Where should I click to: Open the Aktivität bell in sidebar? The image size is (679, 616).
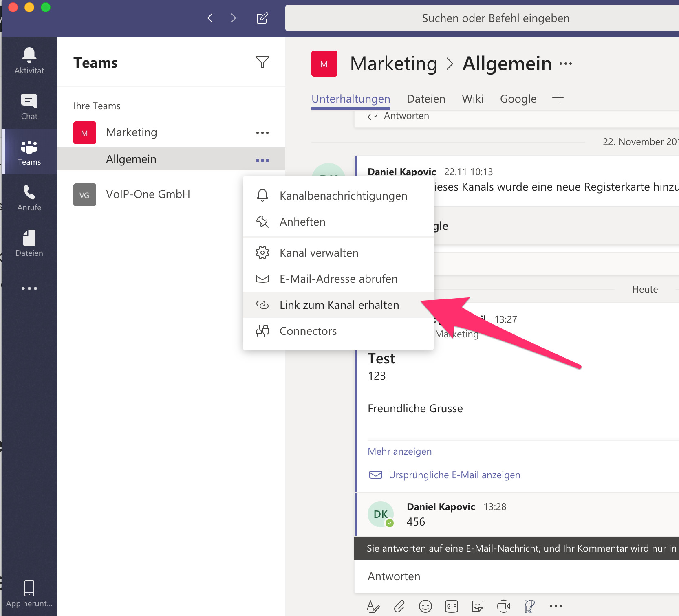click(x=29, y=60)
